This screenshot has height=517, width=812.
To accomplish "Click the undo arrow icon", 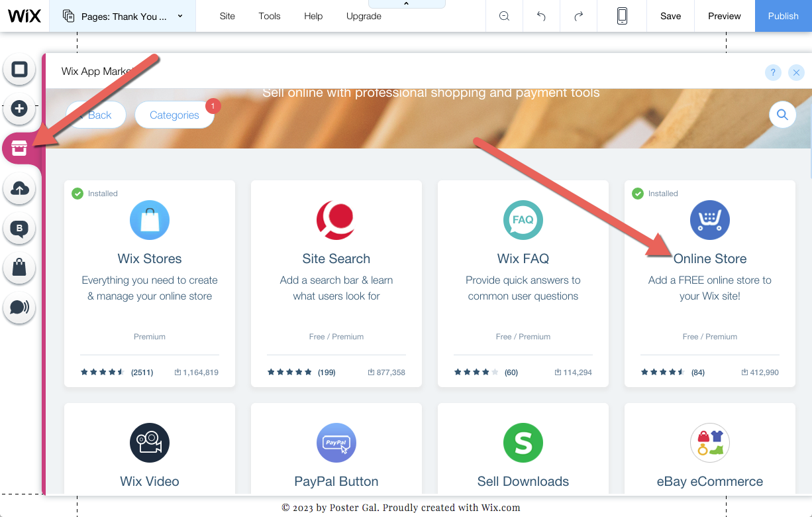I will 541,16.
